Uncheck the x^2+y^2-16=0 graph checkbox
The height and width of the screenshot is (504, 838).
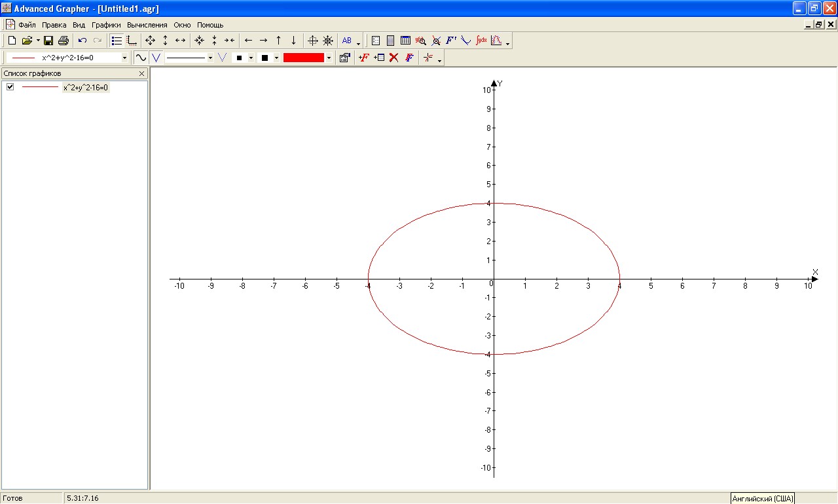click(x=10, y=87)
